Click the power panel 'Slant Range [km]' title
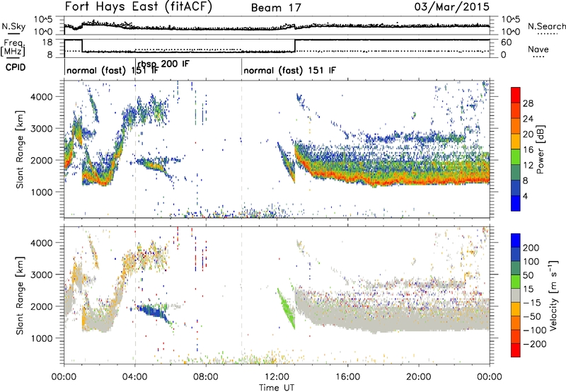Screen dimensions: 566x392 pyautogui.click(x=20, y=149)
